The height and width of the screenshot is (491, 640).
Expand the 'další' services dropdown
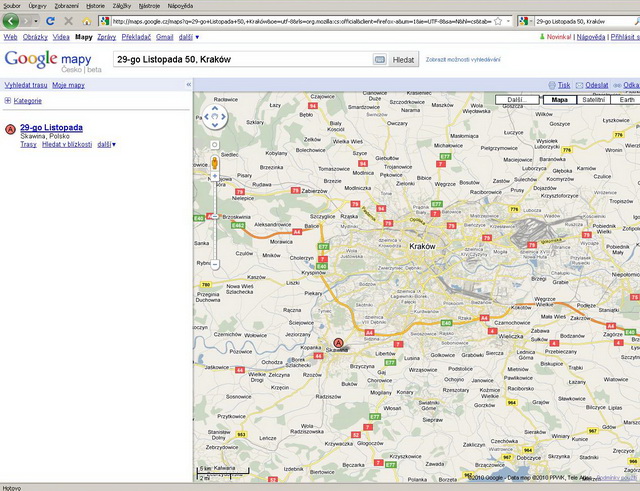pyautogui.click(x=189, y=37)
